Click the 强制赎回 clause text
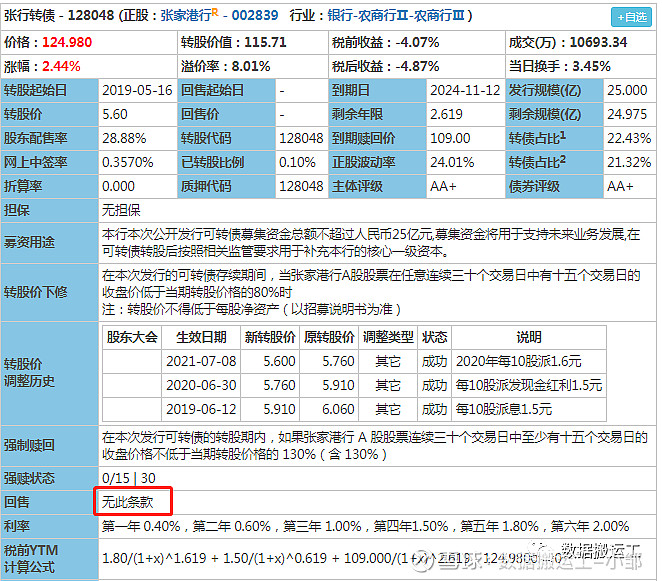 (x=374, y=446)
